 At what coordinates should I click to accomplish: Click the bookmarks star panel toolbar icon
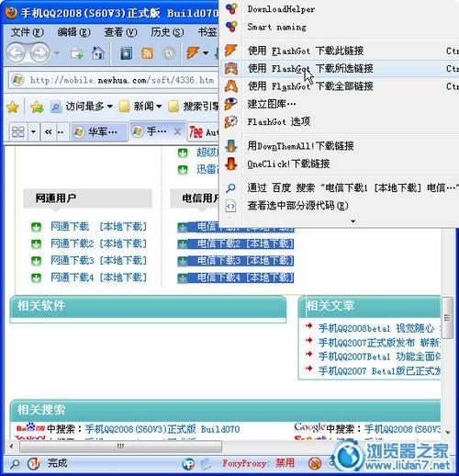point(126,53)
